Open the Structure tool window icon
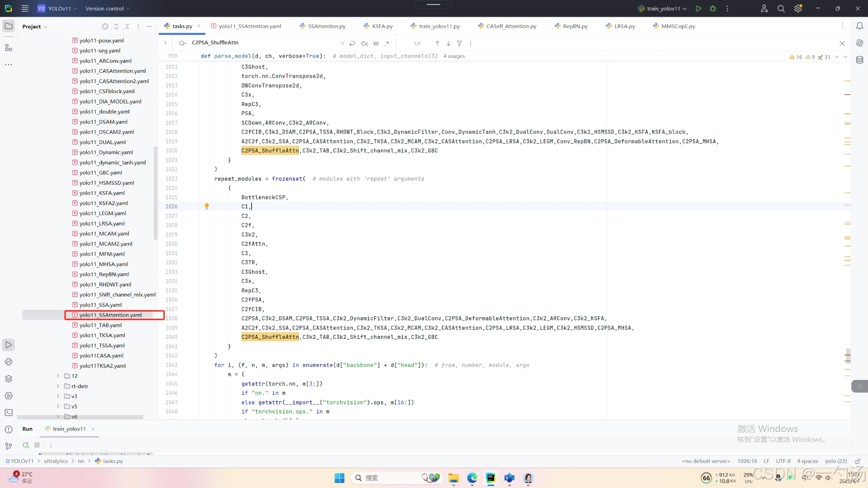The width and height of the screenshot is (868, 488). click(9, 47)
